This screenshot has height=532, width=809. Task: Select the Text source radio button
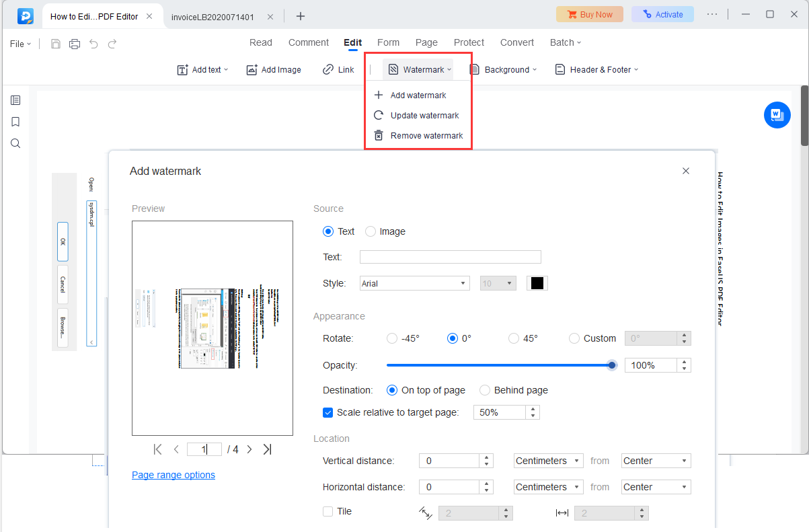pos(328,231)
